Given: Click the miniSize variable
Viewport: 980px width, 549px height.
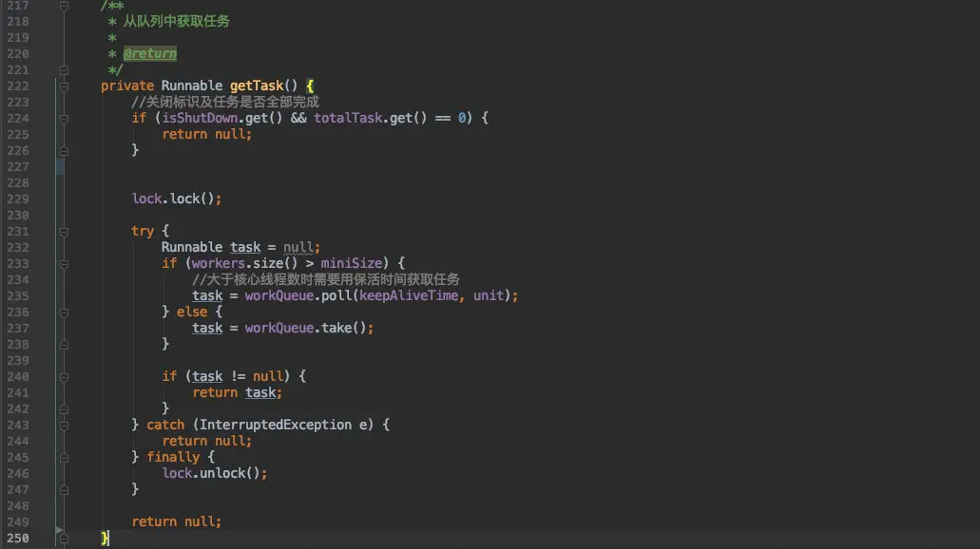Looking at the screenshot, I should tap(352, 263).
